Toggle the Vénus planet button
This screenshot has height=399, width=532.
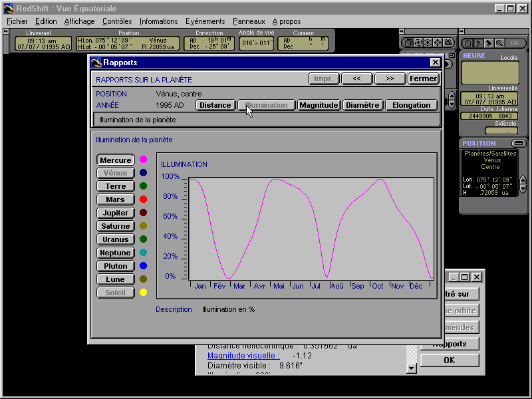point(115,173)
